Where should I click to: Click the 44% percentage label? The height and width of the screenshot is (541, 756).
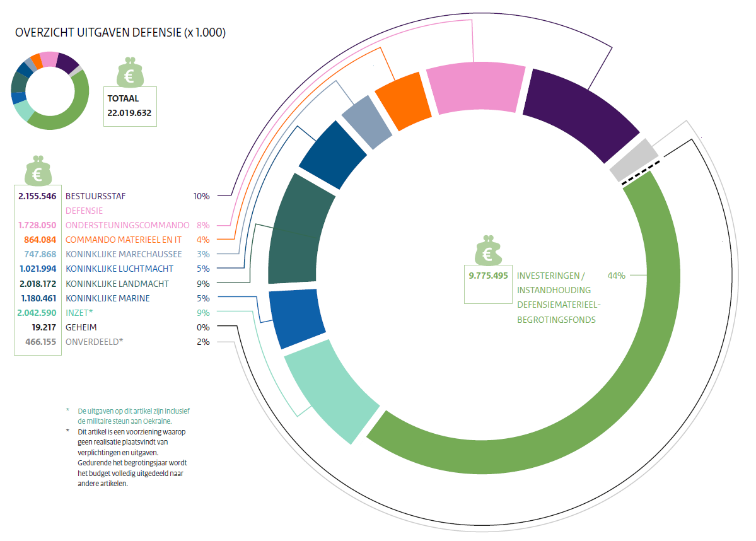point(616,276)
